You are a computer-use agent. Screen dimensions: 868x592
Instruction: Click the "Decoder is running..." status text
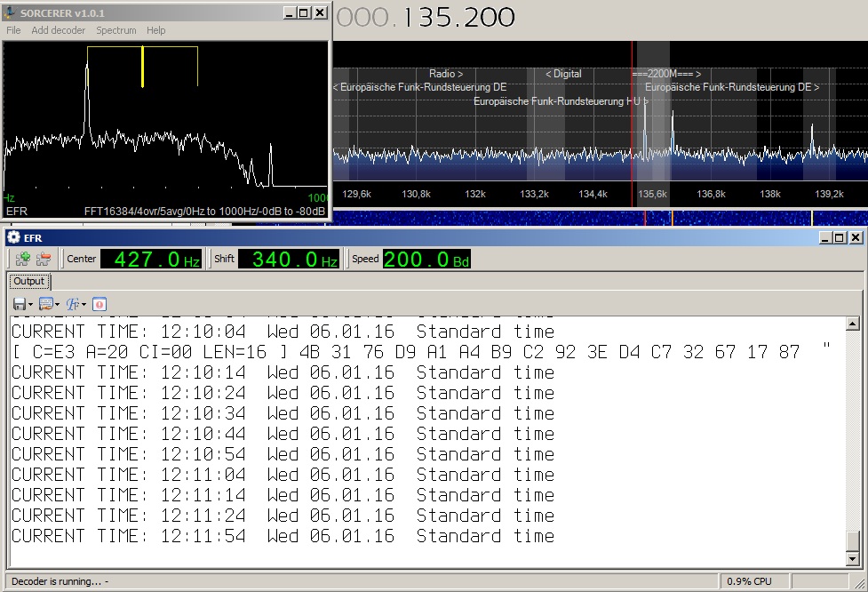[x=60, y=581]
